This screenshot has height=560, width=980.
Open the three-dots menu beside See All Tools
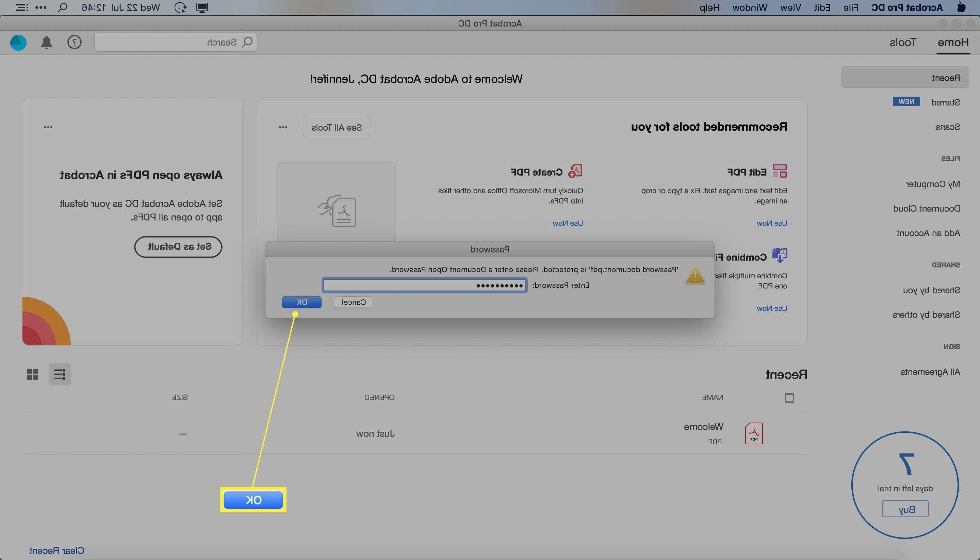pos(283,127)
